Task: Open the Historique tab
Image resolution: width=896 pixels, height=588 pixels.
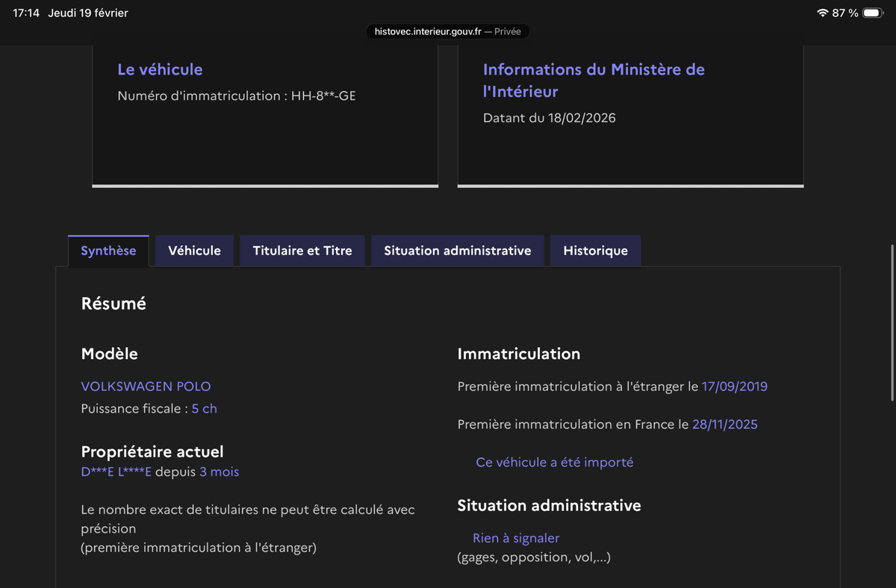Action: click(x=595, y=251)
